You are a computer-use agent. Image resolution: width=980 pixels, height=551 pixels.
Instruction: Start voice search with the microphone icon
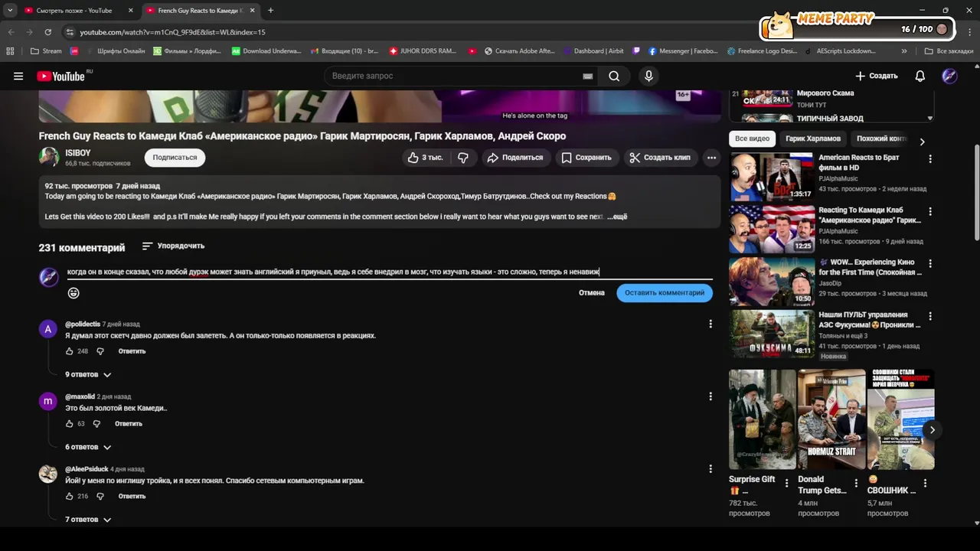[648, 76]
